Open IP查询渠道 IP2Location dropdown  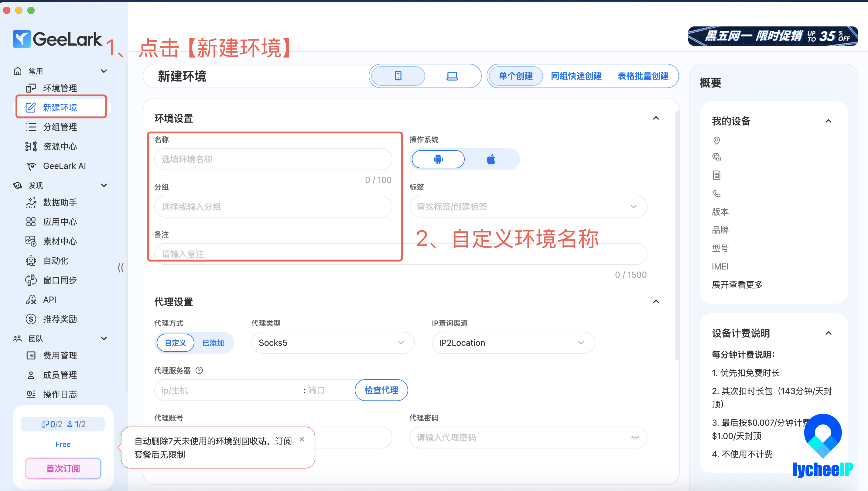click(x=513, y=343)
